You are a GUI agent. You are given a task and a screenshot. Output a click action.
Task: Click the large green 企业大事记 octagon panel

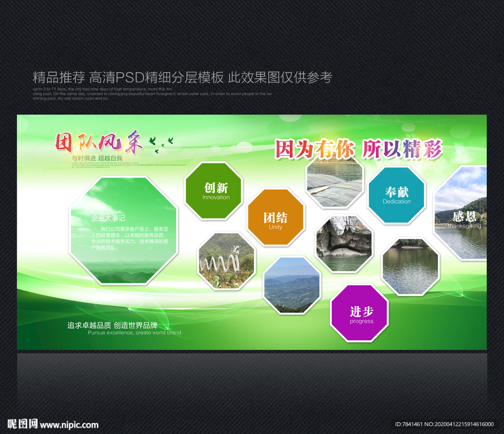124,231
